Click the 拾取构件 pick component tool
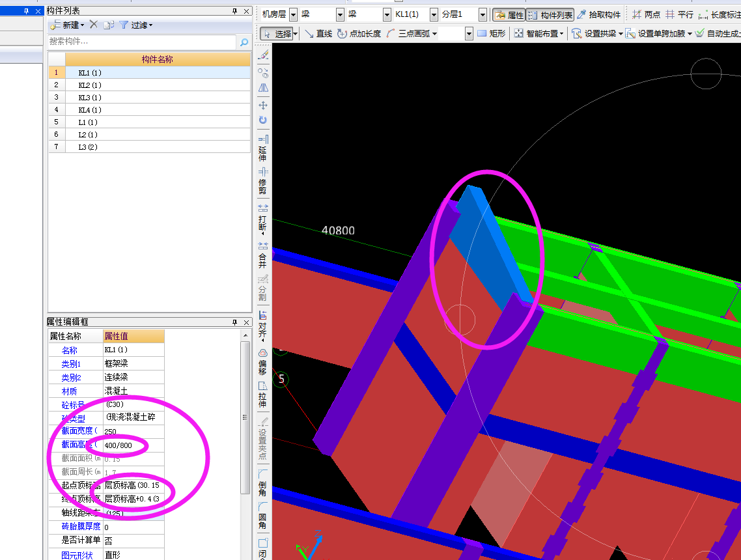The width and height of the screenshot is (741, 560). click(599, 14)
